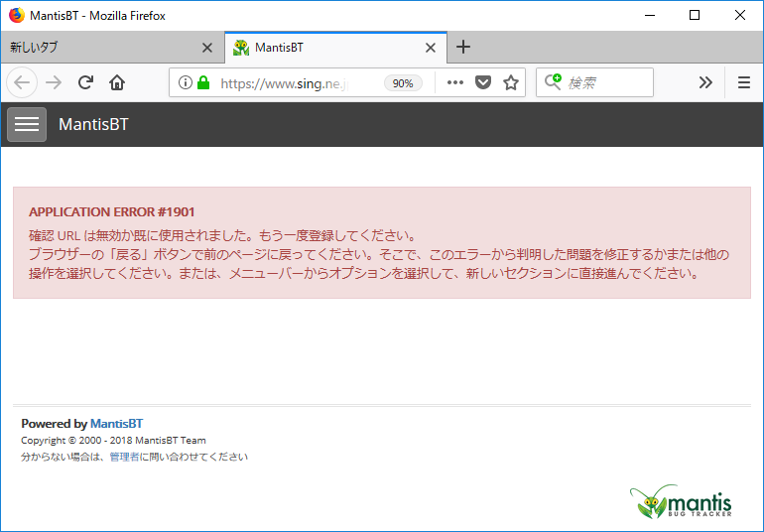Reload the current page
Image resolution: width=764 pixels, height=532 pixels.
pyautogui.click(x=85, y=83)
